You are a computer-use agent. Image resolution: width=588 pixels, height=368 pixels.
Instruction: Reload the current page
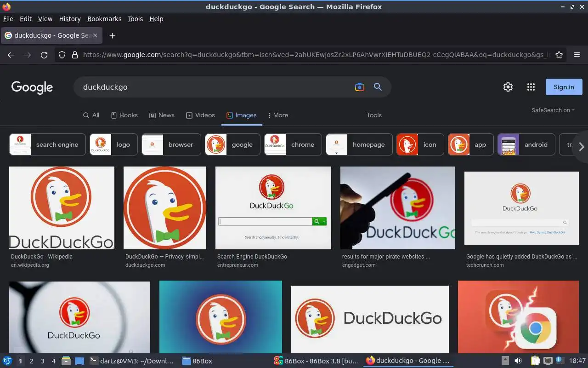[x=44, y=55]
